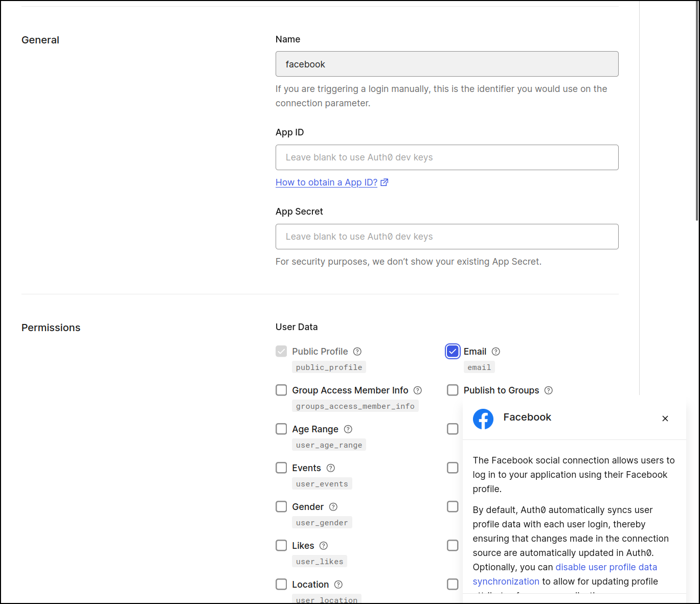Click the Events help icon
The height and width of the screenshot is (604, 700).
[x=331, y=468]
